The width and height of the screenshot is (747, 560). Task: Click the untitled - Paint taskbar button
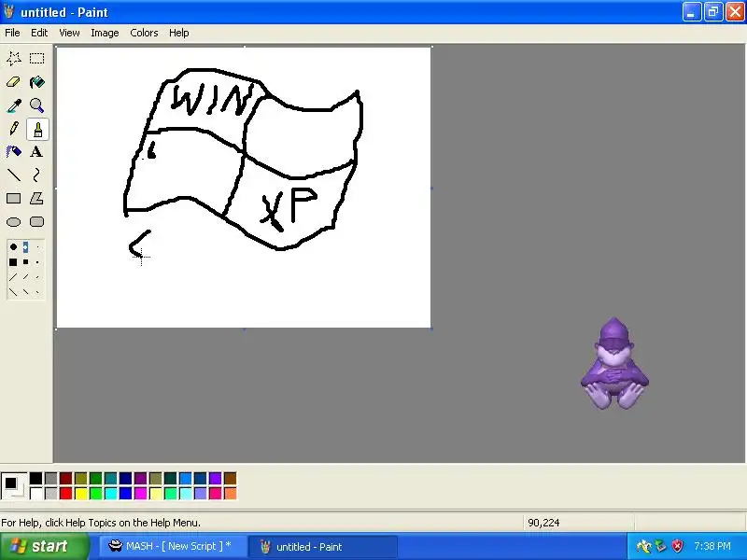(323, 546)
